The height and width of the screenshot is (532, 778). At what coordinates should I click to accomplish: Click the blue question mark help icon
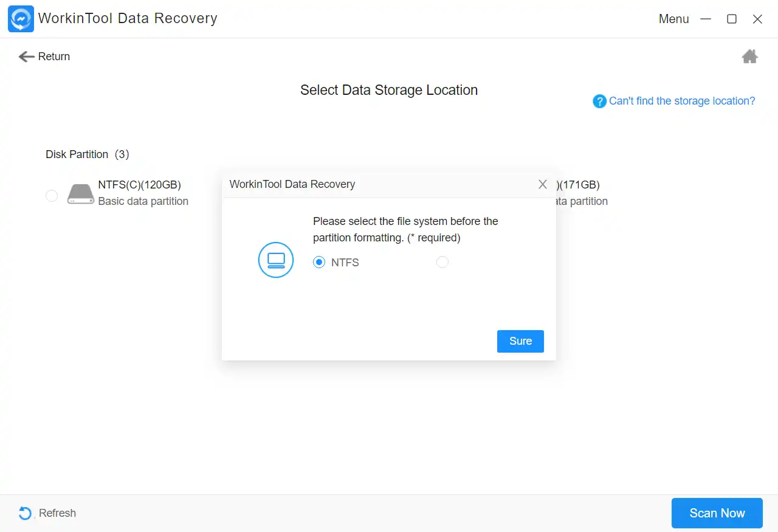point(599,101)
